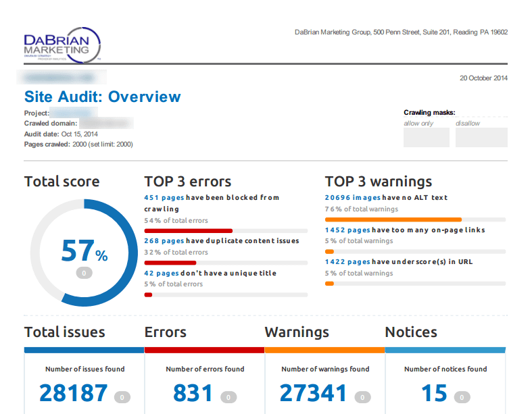This screenshot has width=532, height=414.
Task: Click the Crawling masks label
Action: point(429,113)
